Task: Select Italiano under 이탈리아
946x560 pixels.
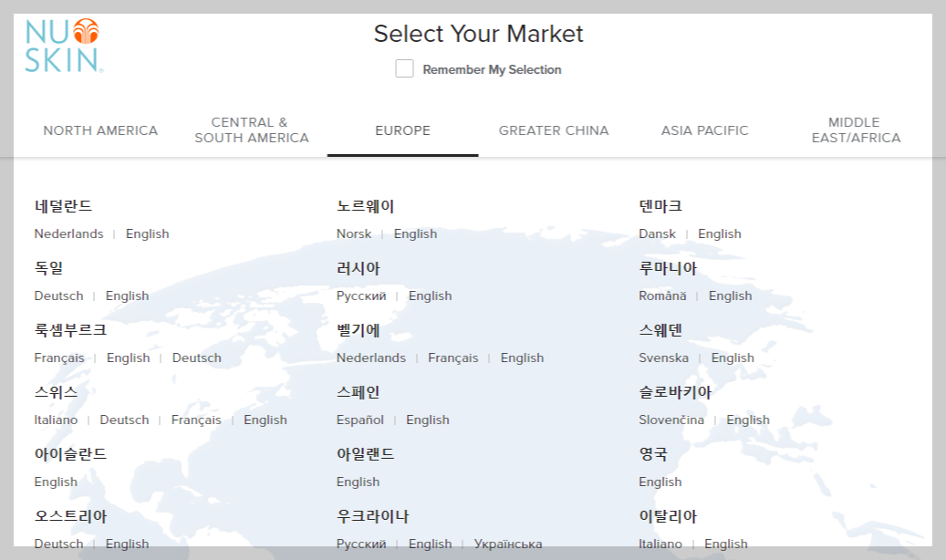Action: [660, 544]
